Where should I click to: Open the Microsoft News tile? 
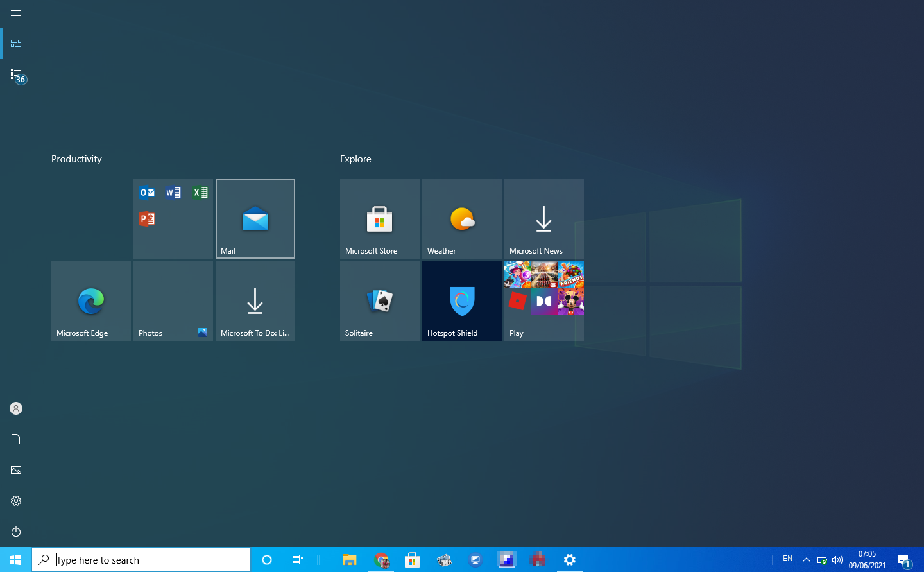(544, 219)
